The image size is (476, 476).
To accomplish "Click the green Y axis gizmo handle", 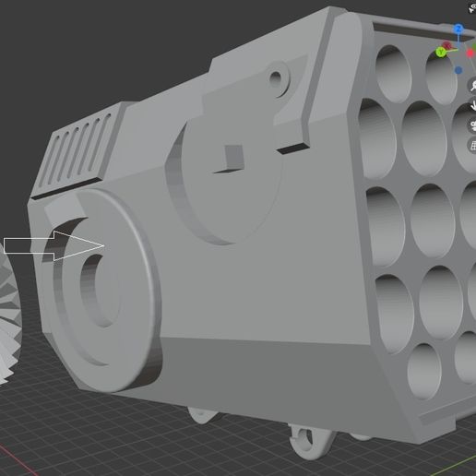I will (x=441, y=53).
